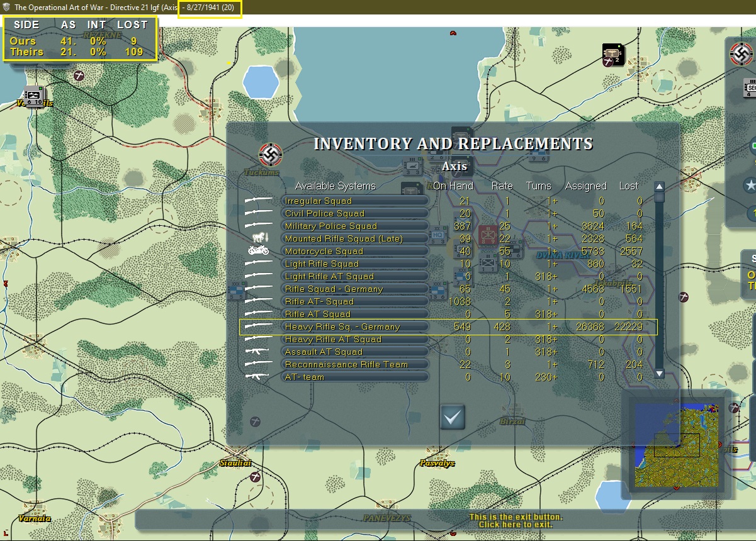Click the 'Assigned' column header

586,186
